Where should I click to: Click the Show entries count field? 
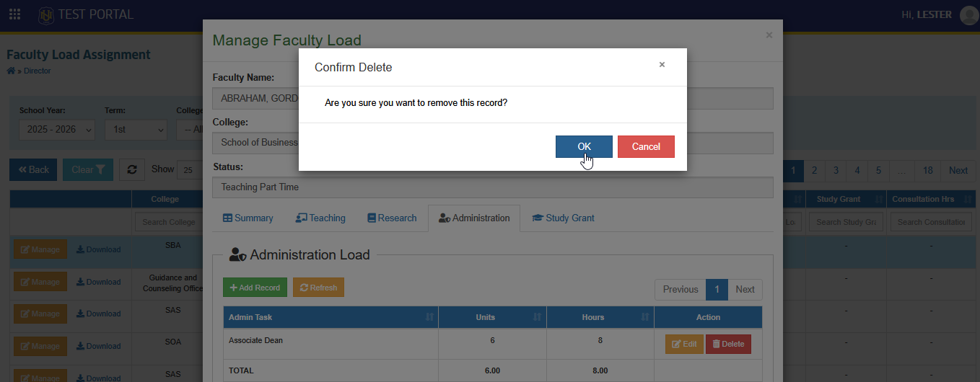(x=191, y=170)
